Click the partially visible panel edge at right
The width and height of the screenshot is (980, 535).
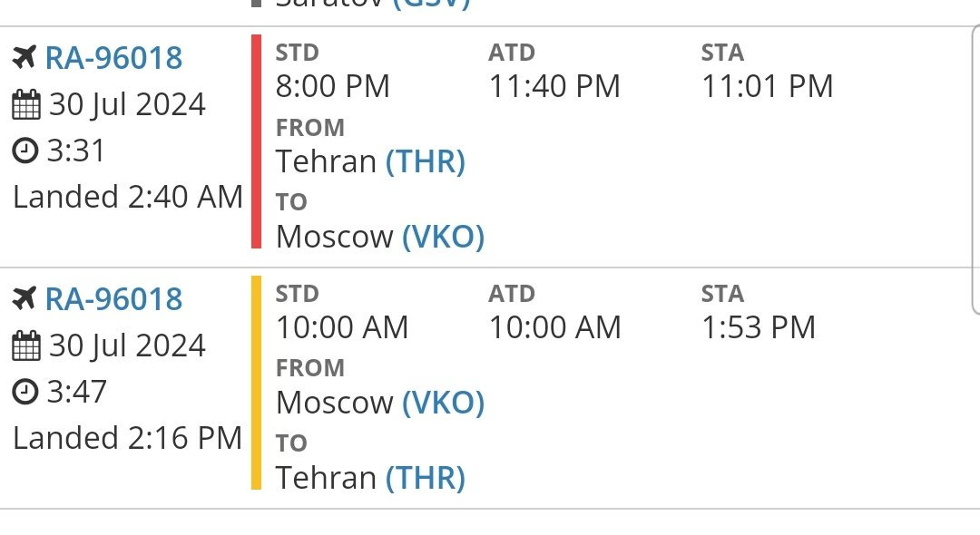(x=975, y=169)
